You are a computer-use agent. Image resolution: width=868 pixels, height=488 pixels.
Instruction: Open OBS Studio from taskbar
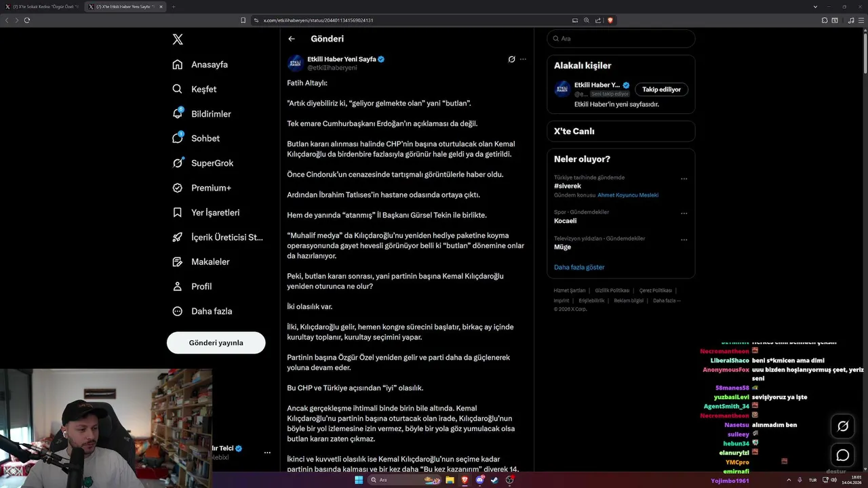(509, 480)
